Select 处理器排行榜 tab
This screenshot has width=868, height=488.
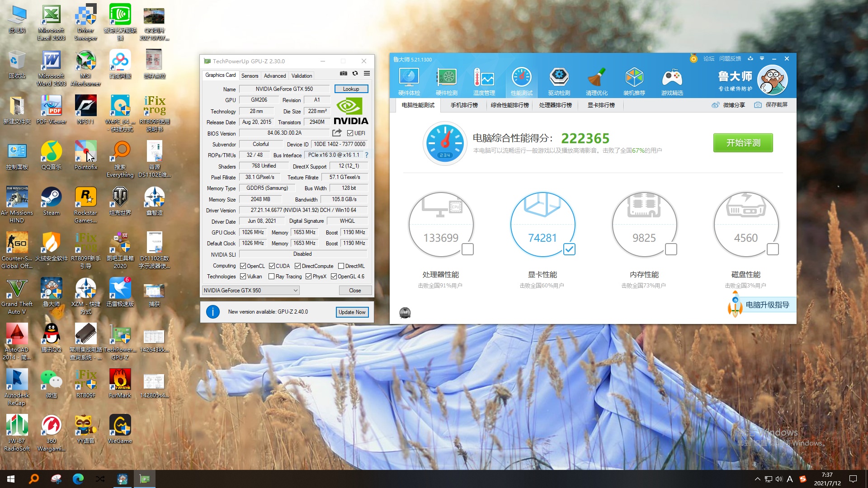(x=556, y=105)
